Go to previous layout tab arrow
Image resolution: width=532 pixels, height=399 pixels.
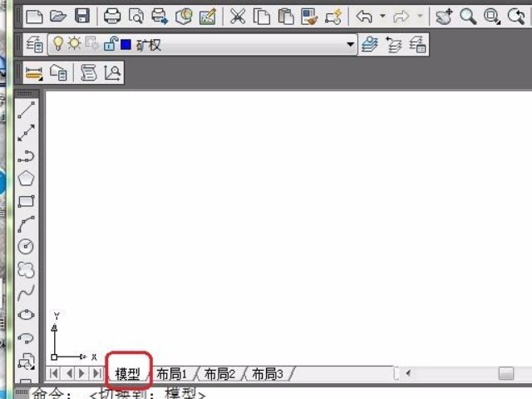coord(69,373)
